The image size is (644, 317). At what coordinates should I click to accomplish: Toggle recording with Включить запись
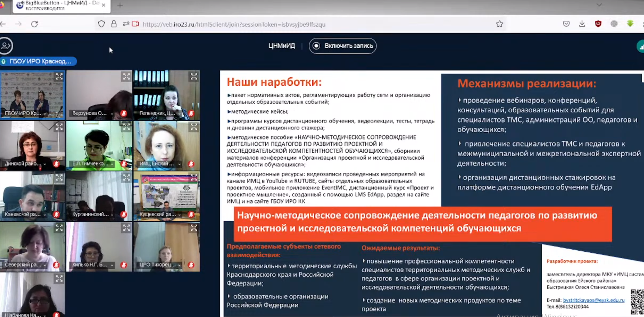click(x=343, y=46)
